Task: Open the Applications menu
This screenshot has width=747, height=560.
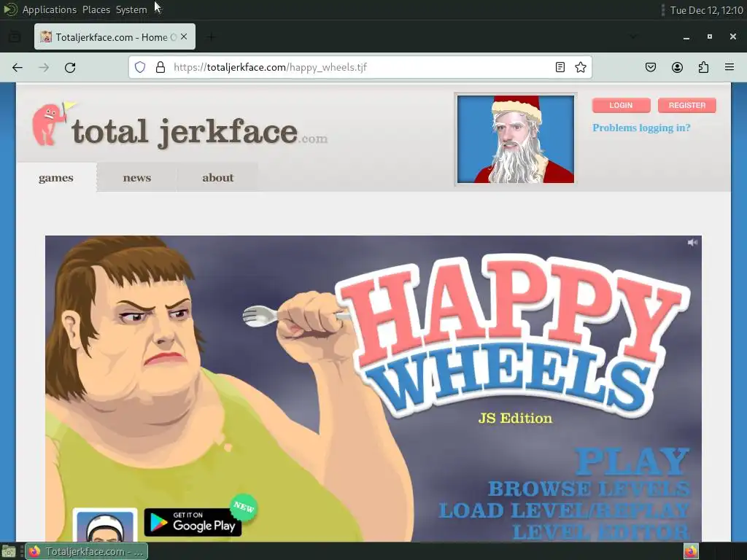Action: [50, 9]
